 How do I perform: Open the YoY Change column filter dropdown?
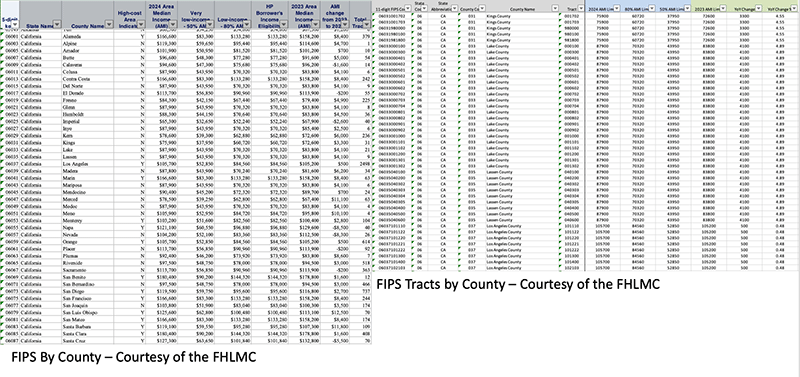coord(758,8)
